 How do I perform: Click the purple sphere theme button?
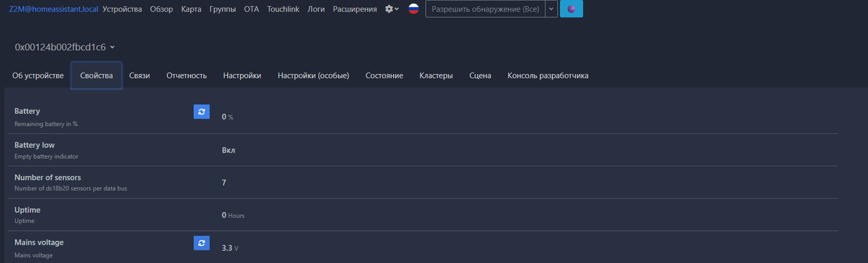[572, 9]
